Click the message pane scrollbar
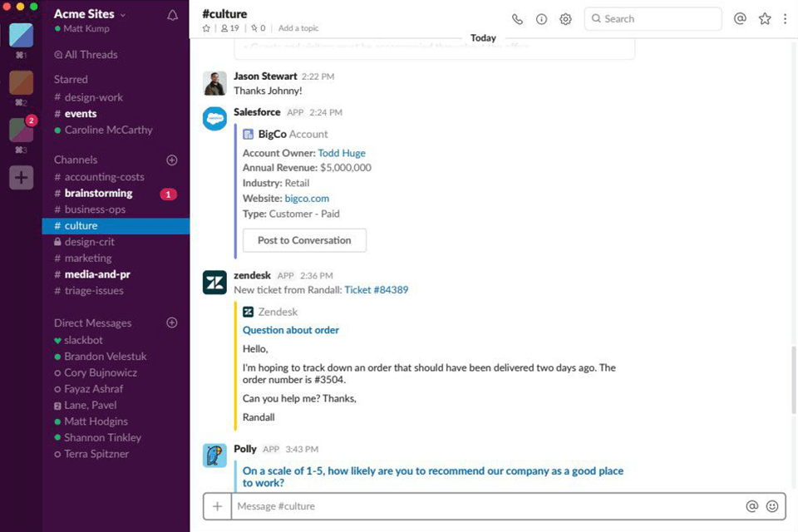This screenshot has height=532, width=798. (x=793, y=380)
